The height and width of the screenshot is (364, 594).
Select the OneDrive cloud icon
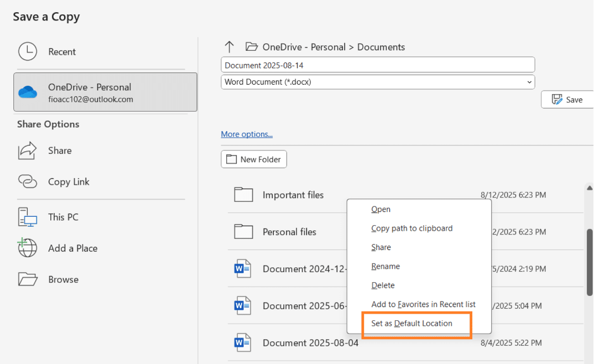tap(27, 92)
